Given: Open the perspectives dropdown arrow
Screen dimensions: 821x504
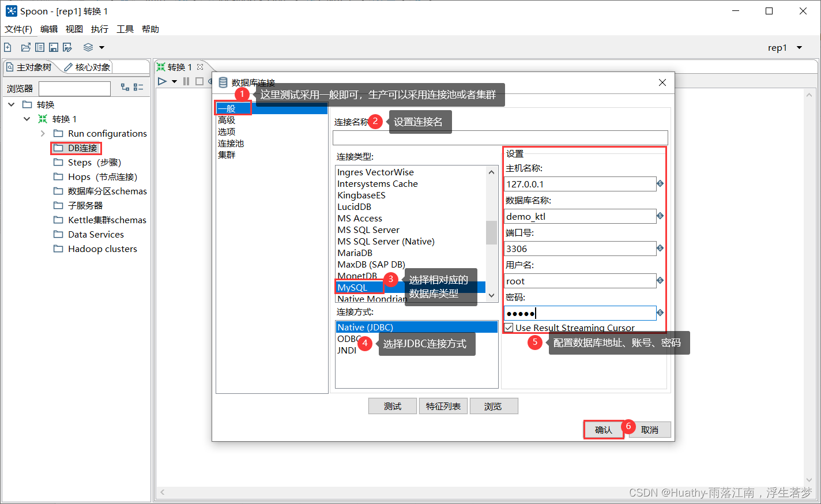Looking at the screenshot, I should (101, 47).
